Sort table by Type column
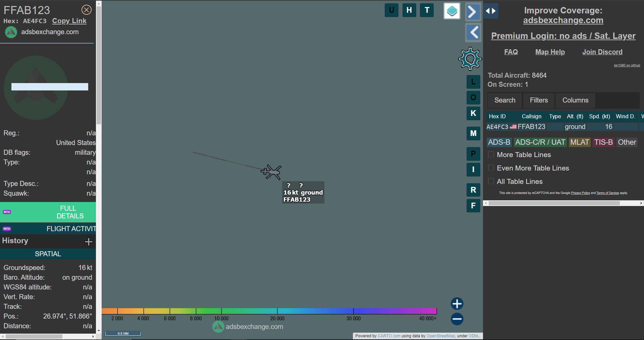 click(555, 116)
